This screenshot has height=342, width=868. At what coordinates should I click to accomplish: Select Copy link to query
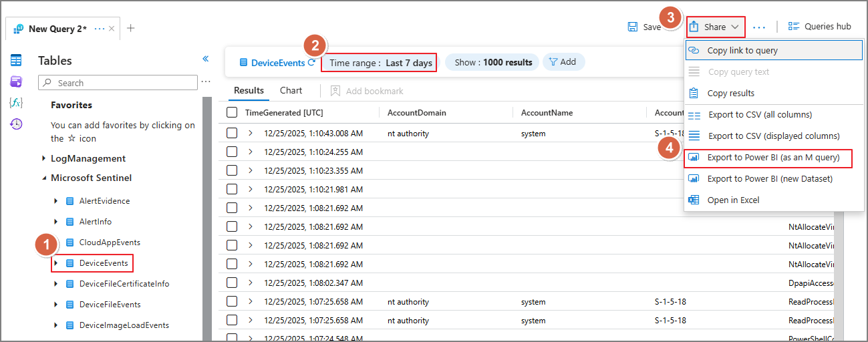pos(774,50)
